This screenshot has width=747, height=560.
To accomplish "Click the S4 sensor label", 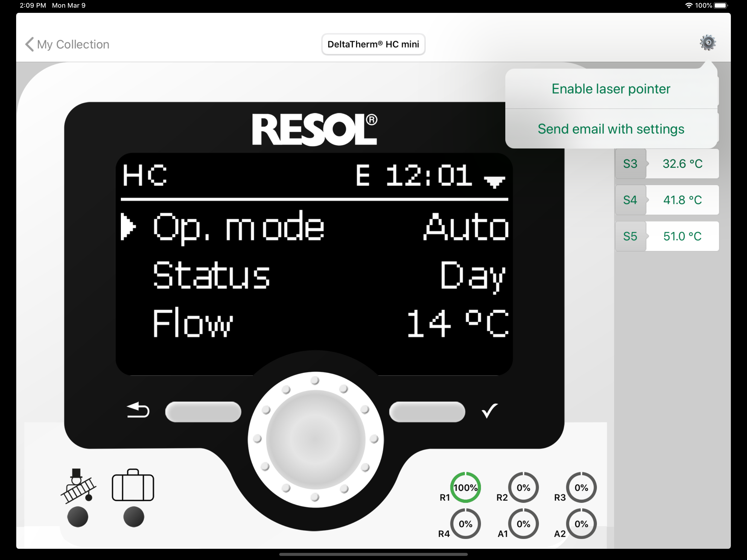I will tap(630, 200).
